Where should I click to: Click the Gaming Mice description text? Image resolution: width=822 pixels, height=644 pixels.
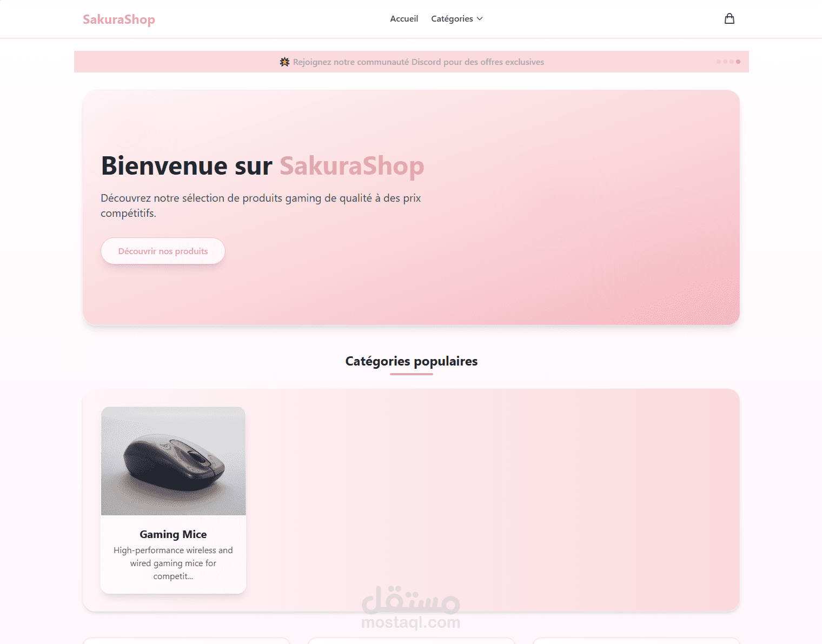coord(173,563)
